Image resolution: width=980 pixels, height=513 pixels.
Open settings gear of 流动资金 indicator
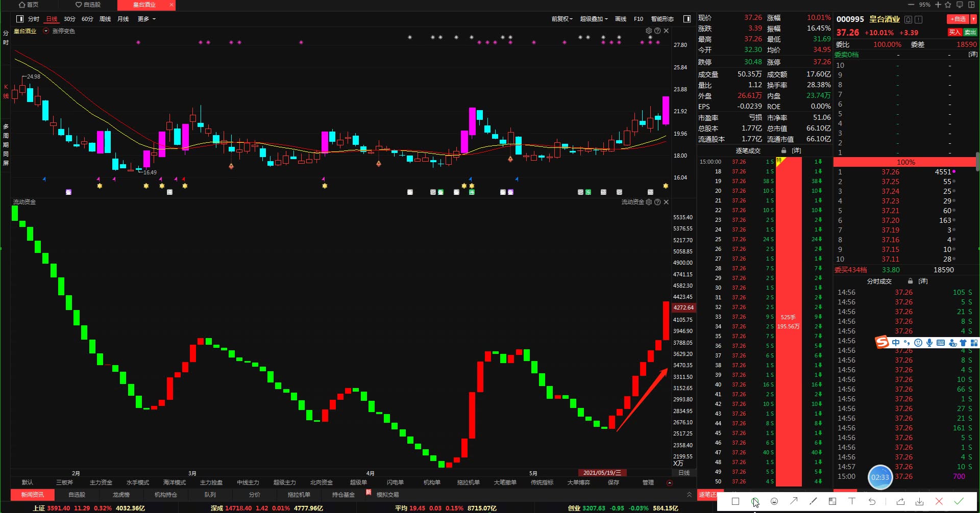point(649,202)
